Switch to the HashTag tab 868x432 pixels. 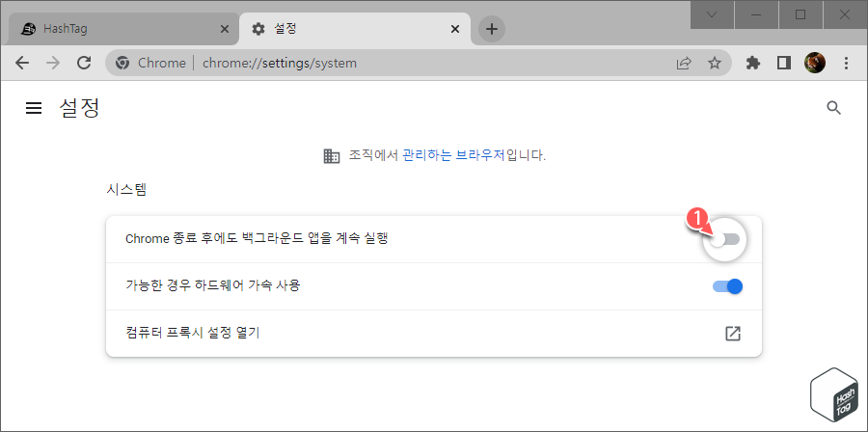pyautogui.click(x=122, y=29)
